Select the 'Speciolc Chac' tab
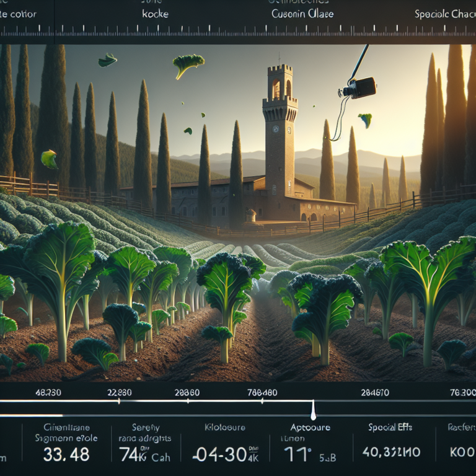Image resolution: width=476 pixels, height=476 pixels. pos(445,14)
